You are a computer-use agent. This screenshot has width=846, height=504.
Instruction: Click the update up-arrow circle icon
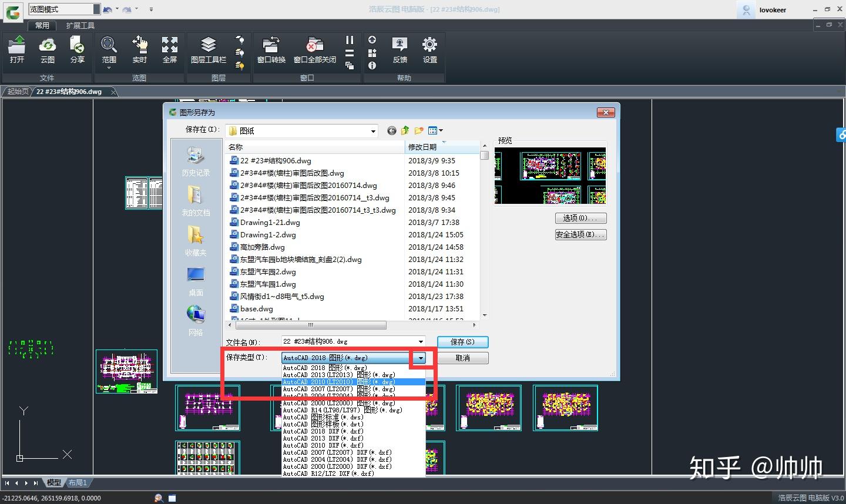372,39
